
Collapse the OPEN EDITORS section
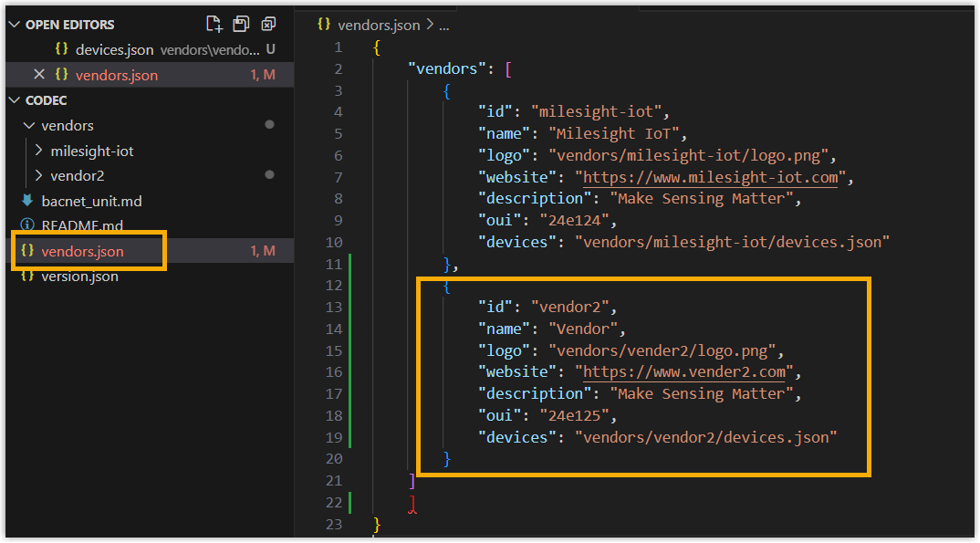click(x=15, y=25)
